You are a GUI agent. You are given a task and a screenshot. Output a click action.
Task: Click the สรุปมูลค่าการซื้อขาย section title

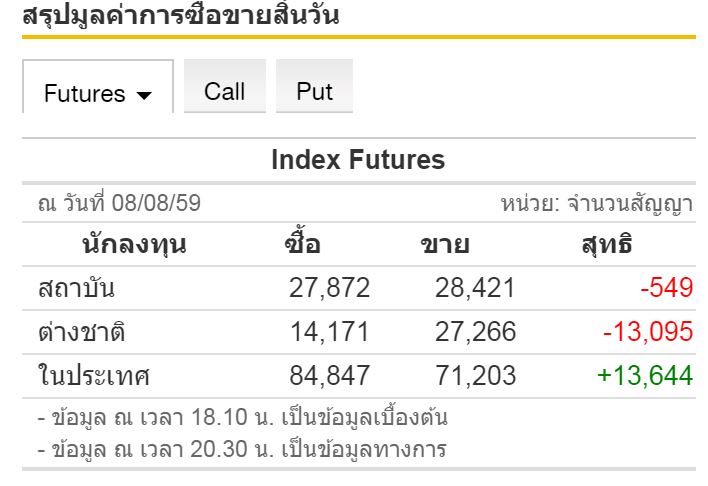click(x=181, y=16)
